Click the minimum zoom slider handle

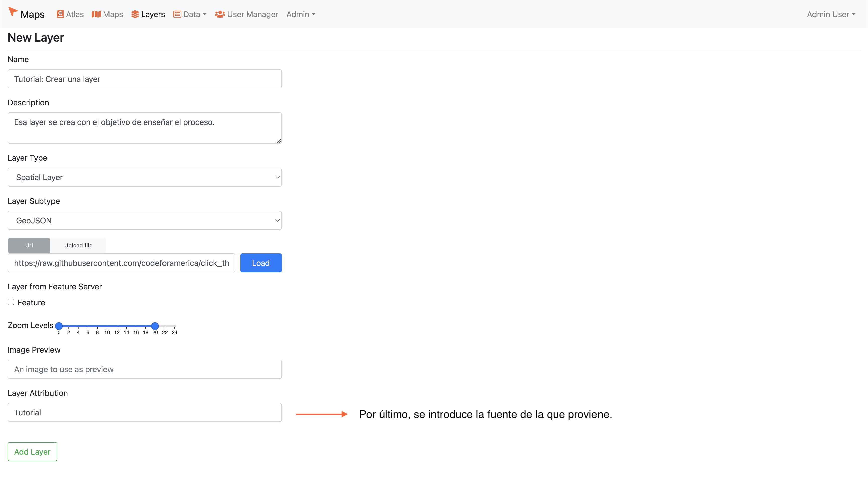[x=59, y=326]
